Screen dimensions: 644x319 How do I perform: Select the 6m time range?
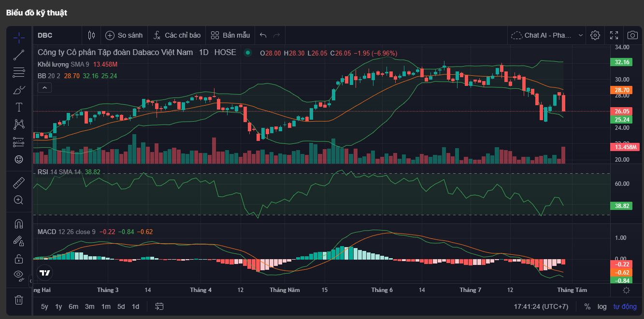click(73, 306)
